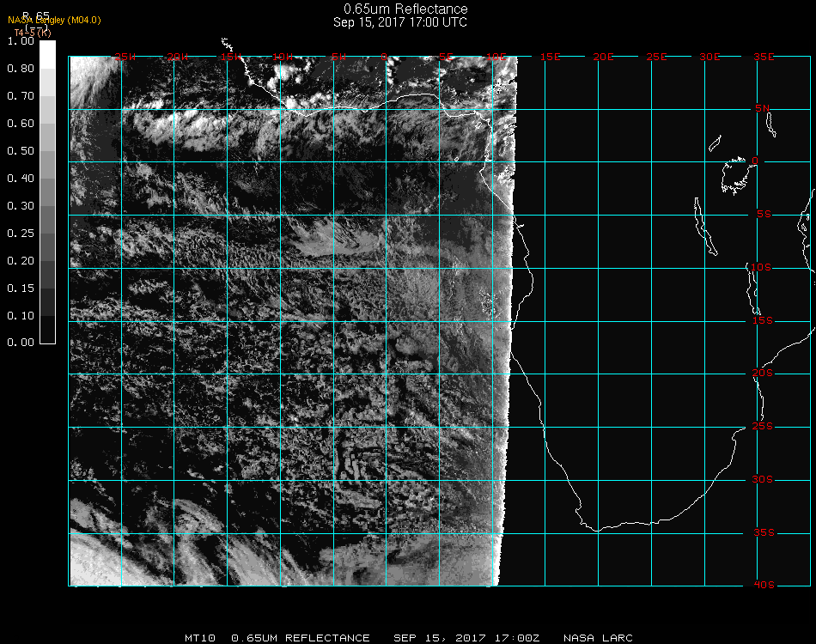
Task: Click the NASA LARC footer text
Action: [x=598, y=638]
